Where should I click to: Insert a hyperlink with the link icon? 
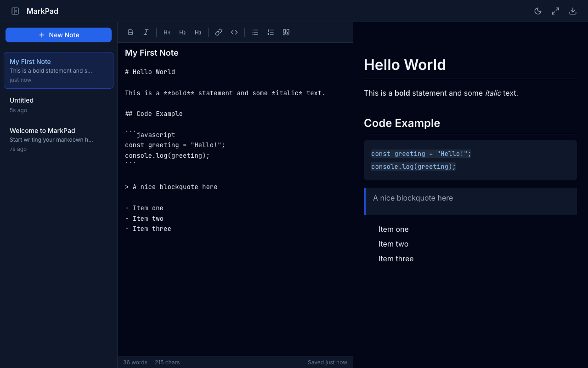(x=219, y=32)
